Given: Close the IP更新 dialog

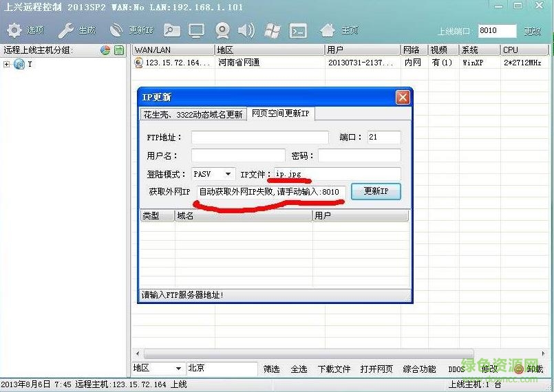Looking at the screenshot, I should point(403,97).
